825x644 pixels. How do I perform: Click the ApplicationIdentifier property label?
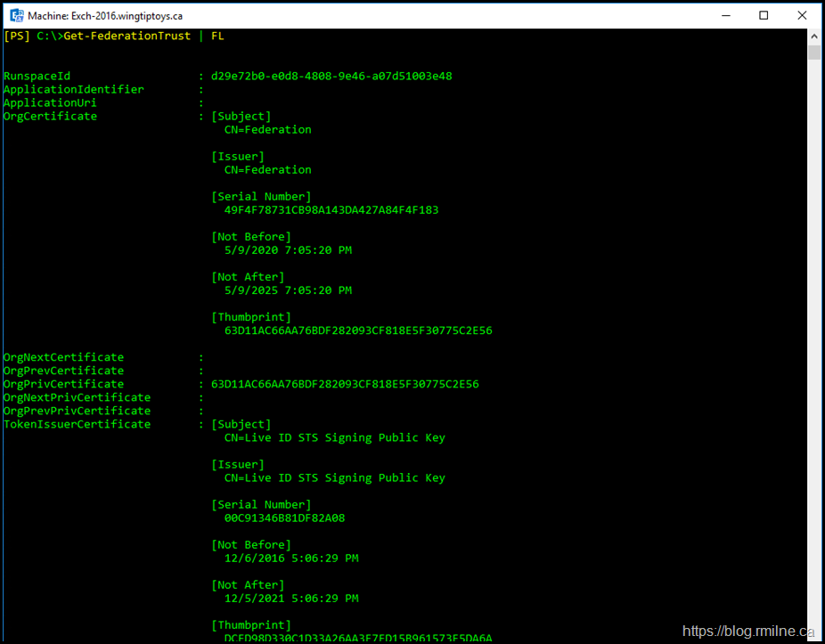point(73,89)
